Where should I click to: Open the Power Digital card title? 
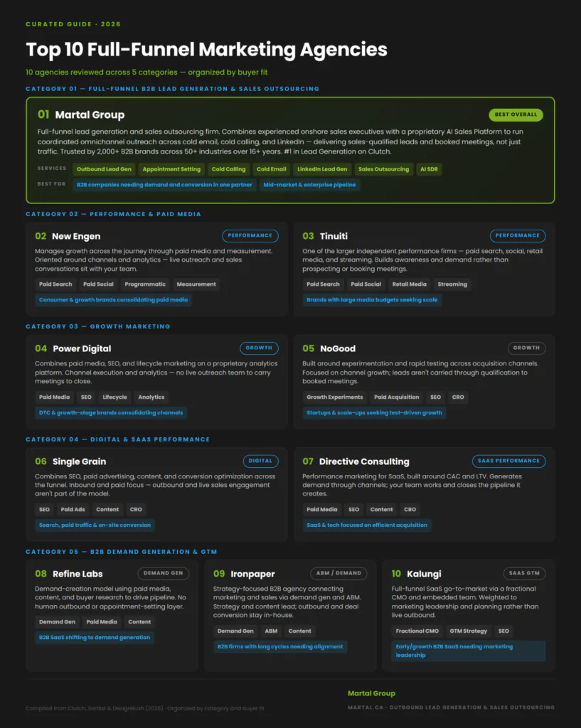tap(82, 348)
